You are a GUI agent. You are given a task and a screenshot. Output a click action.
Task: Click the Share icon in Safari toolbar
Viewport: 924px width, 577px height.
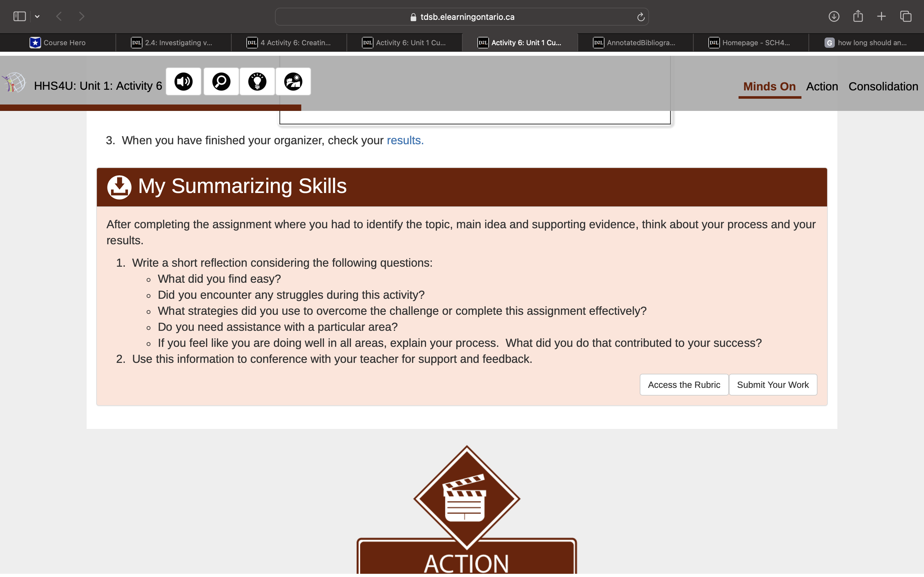[x=858, y=16]
